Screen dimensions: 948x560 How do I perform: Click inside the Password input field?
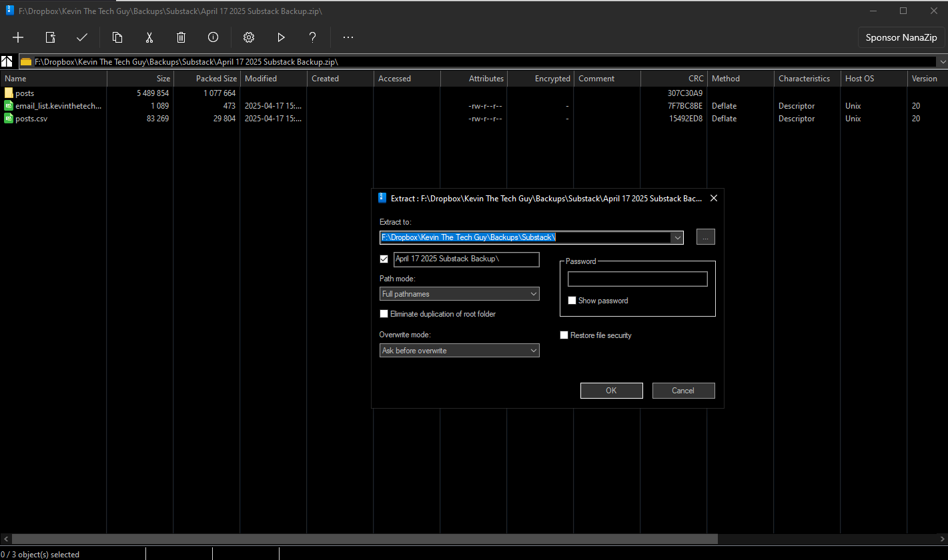637,279
